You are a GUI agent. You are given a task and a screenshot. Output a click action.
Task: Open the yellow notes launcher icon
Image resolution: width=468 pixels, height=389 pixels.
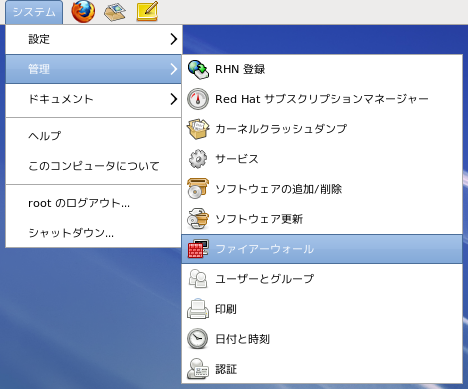(147, 11)
